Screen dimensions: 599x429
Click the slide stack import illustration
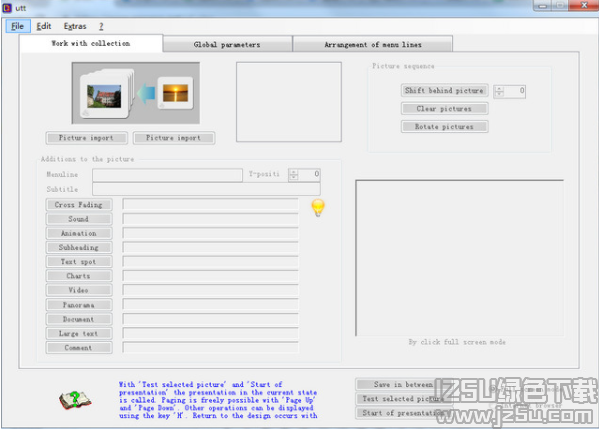coord(136,93)
